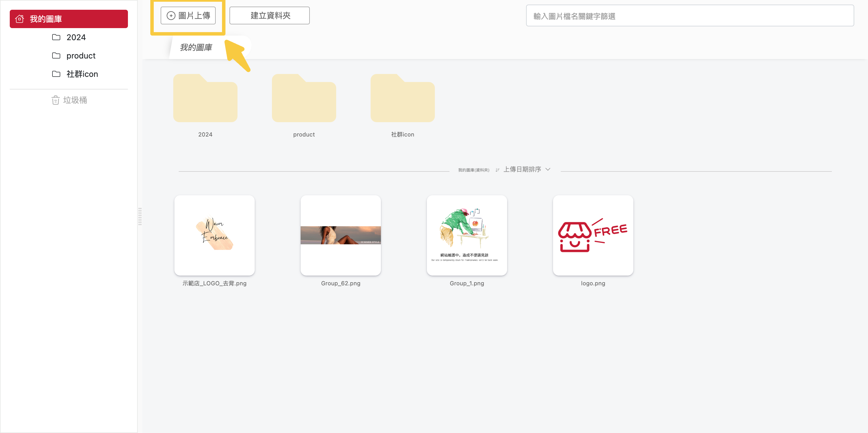Image resolution: width=868 pixels, height=433 pixels.
Task: Click the trash can icon in sidebar
Action: coord(56,100)
